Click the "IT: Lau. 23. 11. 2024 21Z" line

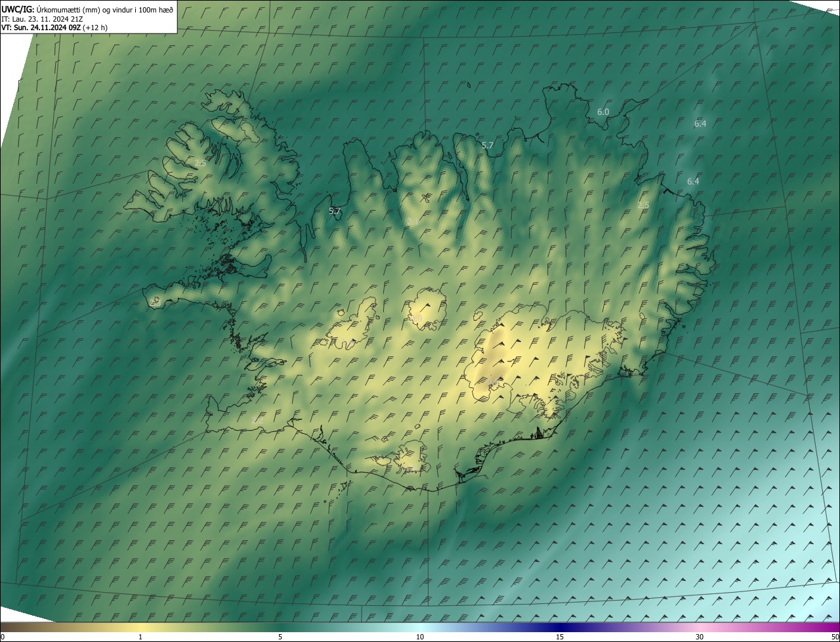pyautogui.click(x=42, y=18)
